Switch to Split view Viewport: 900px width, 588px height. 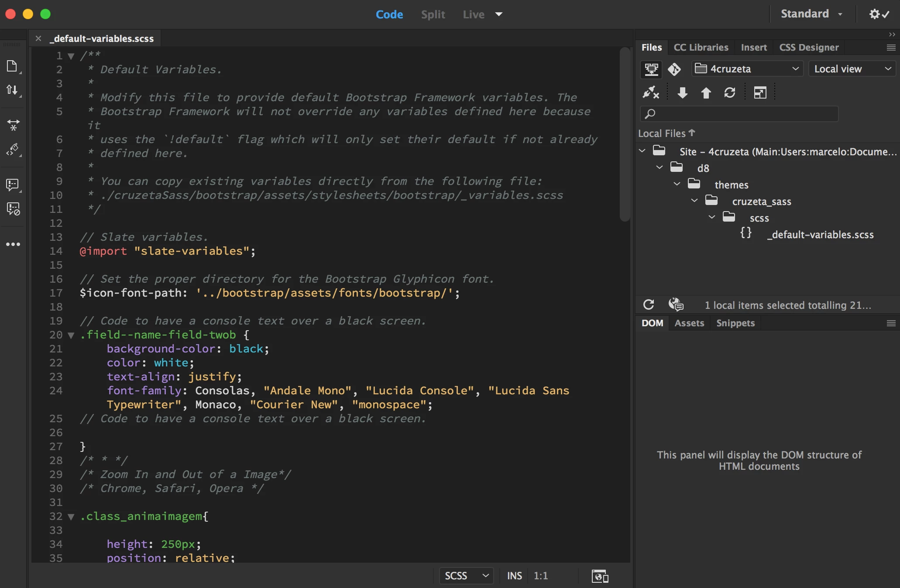[433, 14]
